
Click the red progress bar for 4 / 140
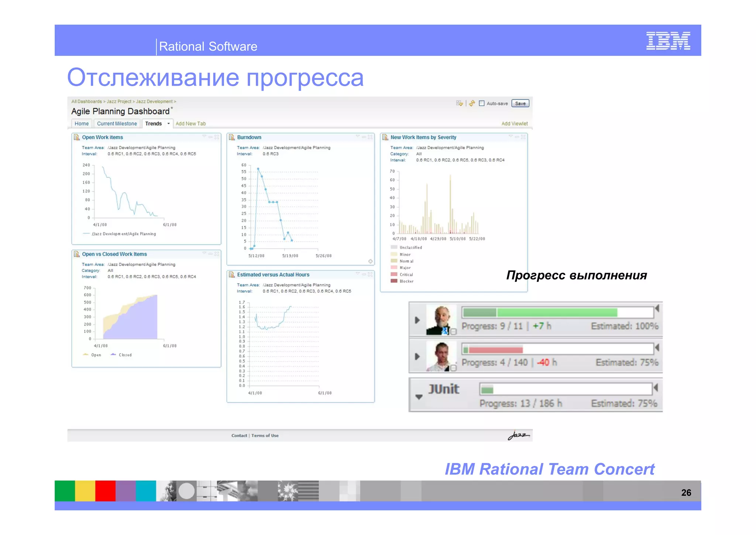[558, 350]
